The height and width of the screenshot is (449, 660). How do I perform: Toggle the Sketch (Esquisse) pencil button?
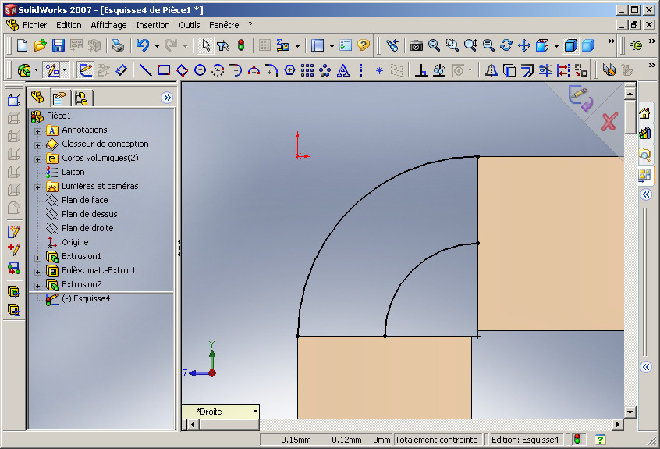pyautogui.click(x=85, y=70)
